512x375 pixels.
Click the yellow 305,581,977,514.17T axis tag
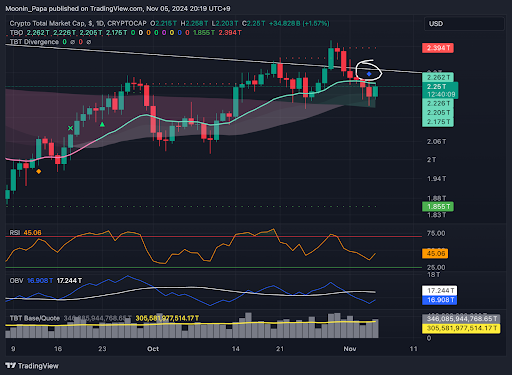click(461, 328)
